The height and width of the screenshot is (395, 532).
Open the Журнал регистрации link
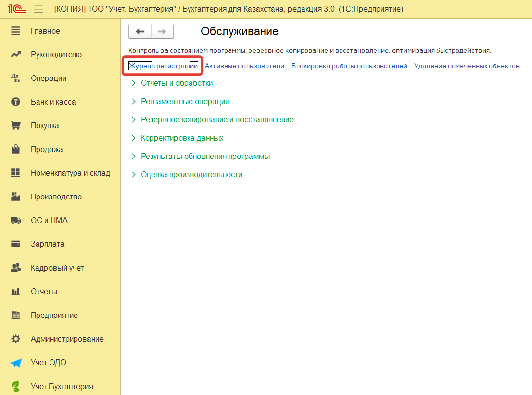(x=163, y=66)
